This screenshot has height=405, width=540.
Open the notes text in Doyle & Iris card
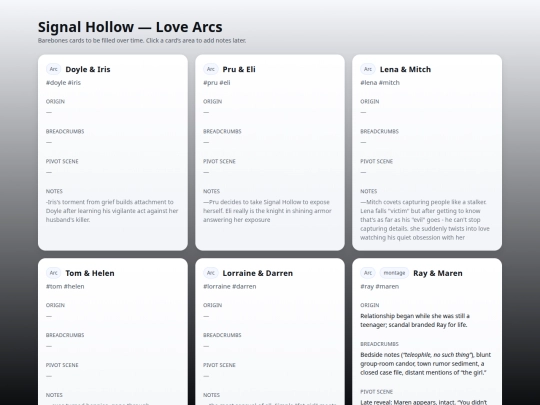coord(112,211)
